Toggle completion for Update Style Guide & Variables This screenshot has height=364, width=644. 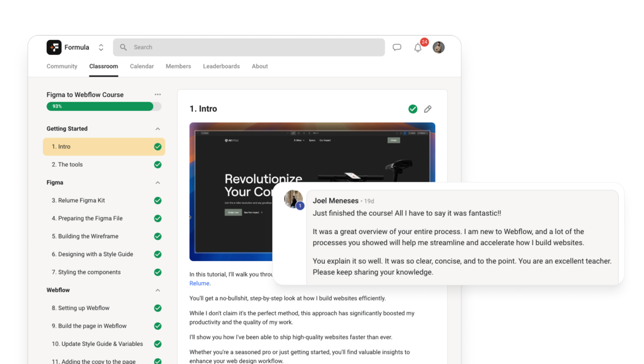(157, 344)
